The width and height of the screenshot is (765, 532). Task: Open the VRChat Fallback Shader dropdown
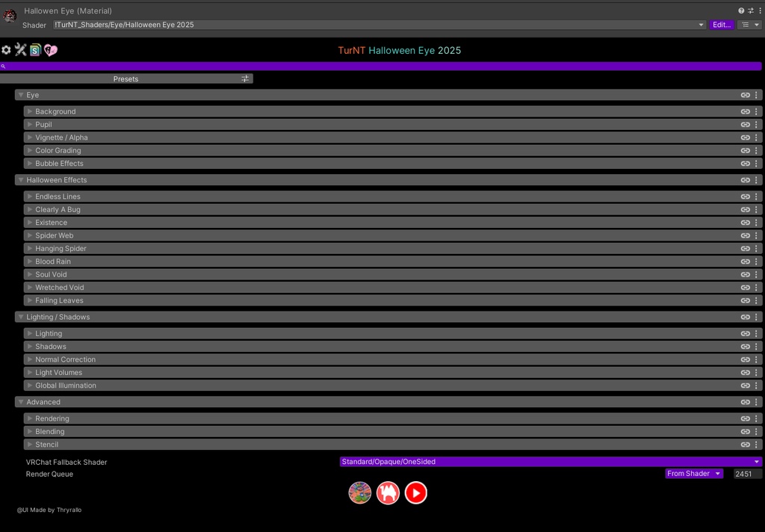click(x=551, y=462)
